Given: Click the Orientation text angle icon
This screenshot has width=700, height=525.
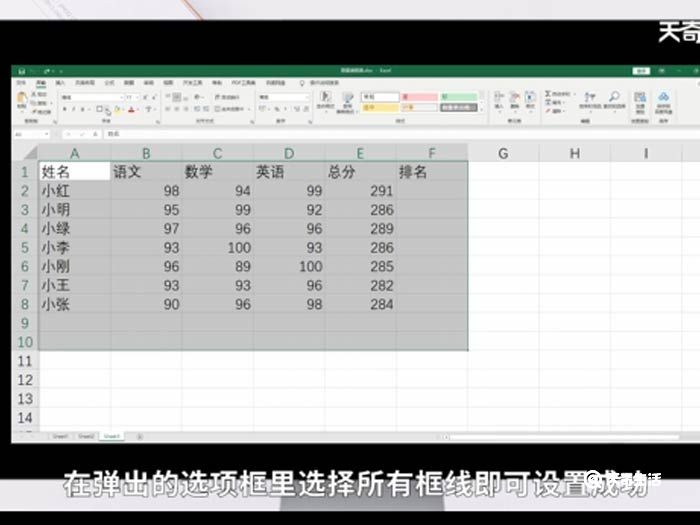Looking at the screenshot, I should click(198, 97).
